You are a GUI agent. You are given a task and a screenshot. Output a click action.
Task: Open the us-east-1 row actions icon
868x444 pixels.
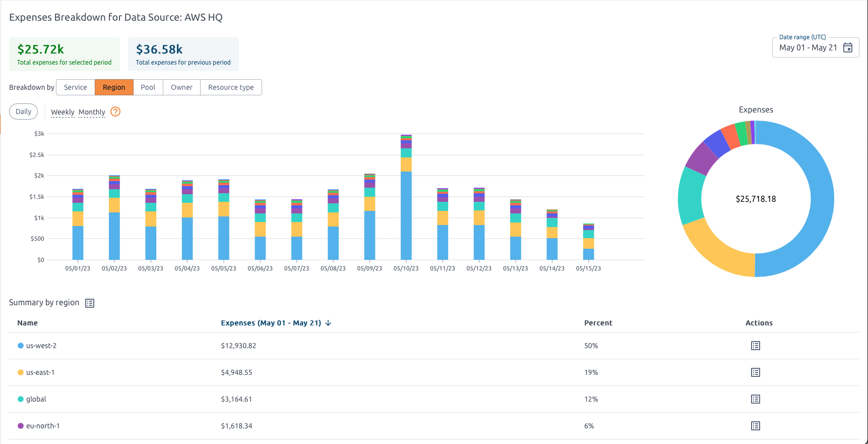coord(755,372)
